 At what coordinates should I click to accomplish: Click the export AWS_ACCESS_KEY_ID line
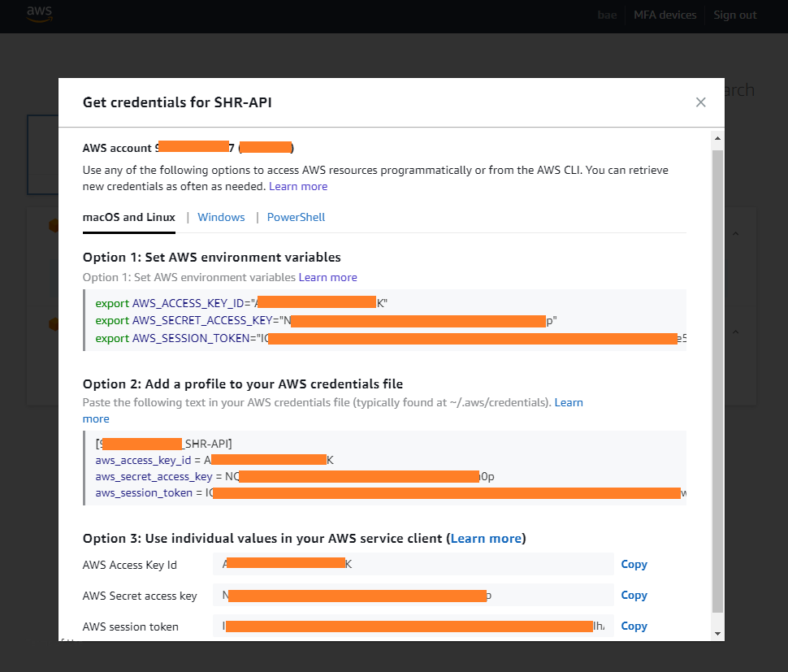point(241,303)
